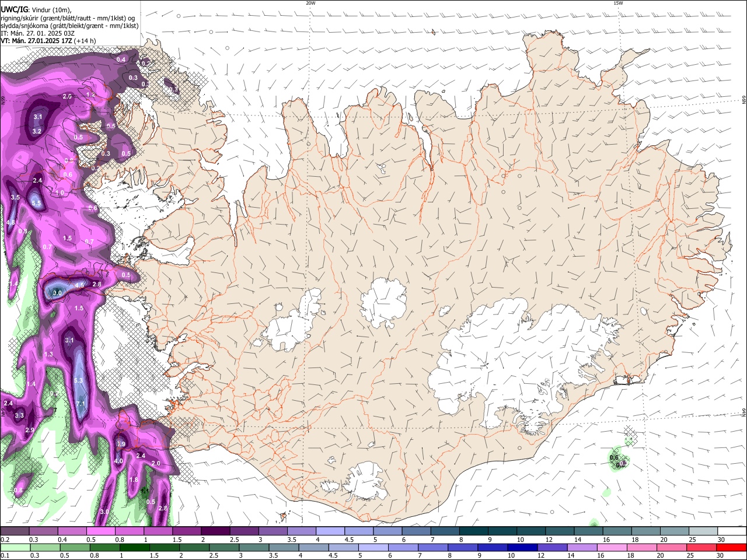
Task: Click the 30 label in the lower legend row
Action: (721, 555)
